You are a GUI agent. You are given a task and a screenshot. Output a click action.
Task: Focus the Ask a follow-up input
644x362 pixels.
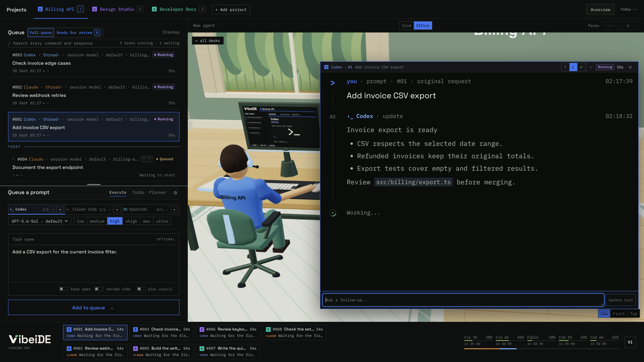coord(463,300)
